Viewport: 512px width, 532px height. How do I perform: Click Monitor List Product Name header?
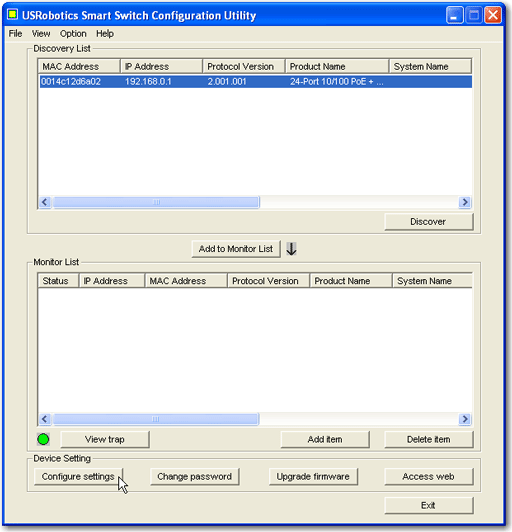[x=351, y=281]
